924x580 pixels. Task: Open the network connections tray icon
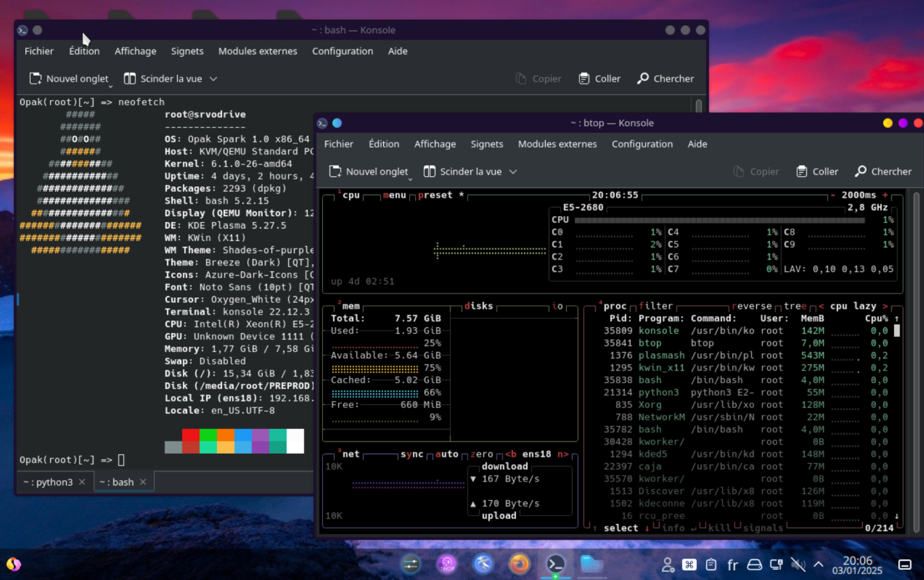pos(776,564)
